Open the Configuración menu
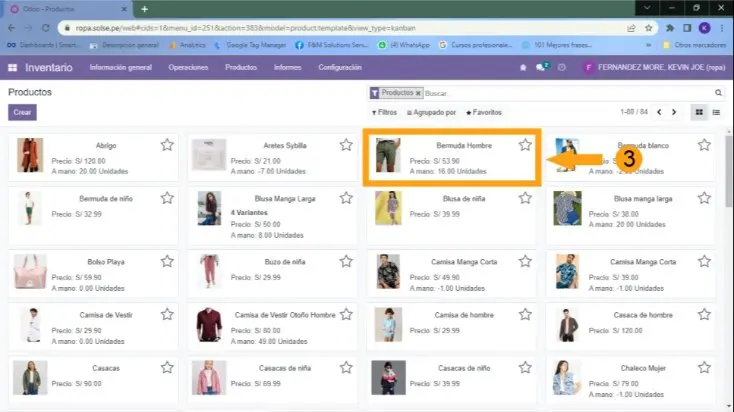 coord(339,67)
